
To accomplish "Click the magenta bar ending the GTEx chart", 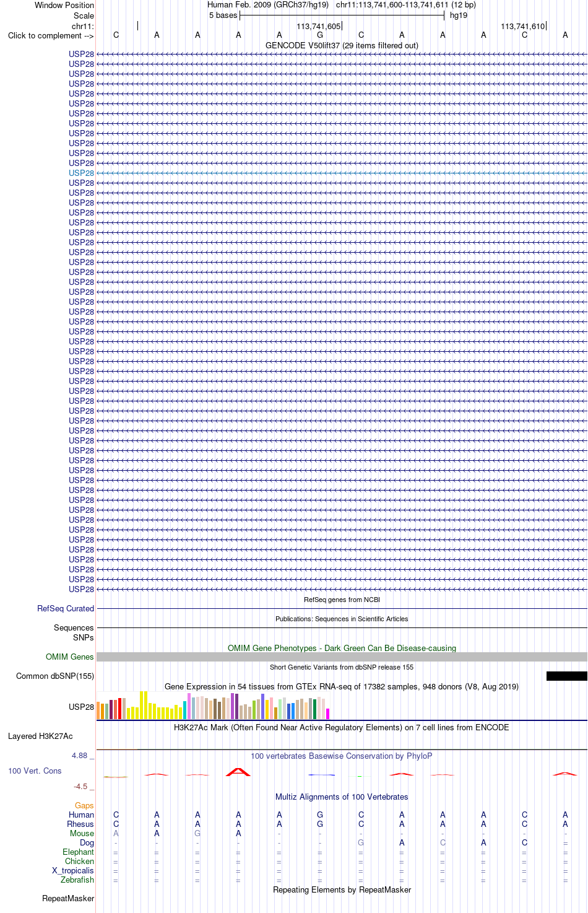I will [328, 714].
